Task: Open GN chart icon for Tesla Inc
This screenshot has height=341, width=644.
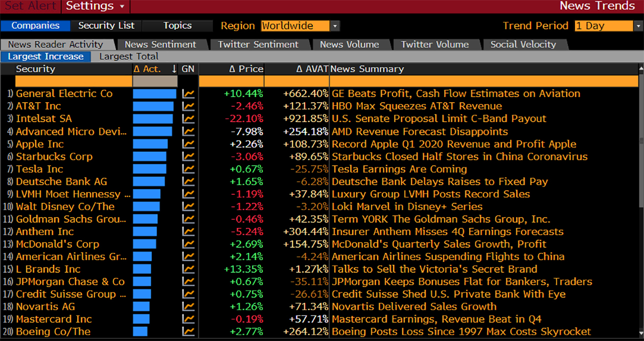Action: 189,169
